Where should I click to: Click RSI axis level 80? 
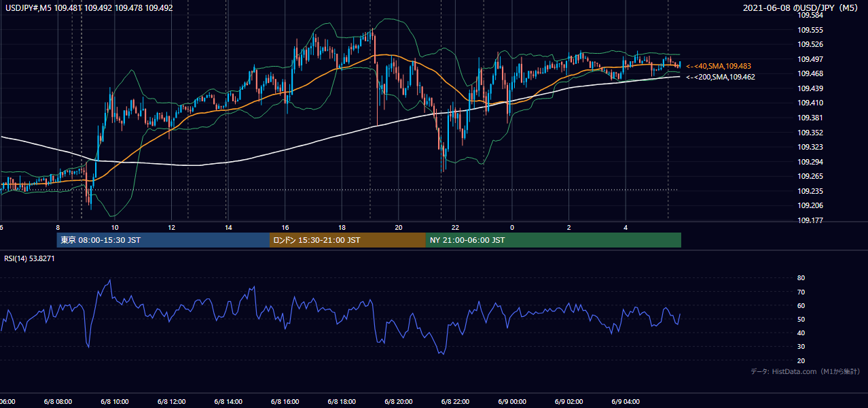click(801, 278)
